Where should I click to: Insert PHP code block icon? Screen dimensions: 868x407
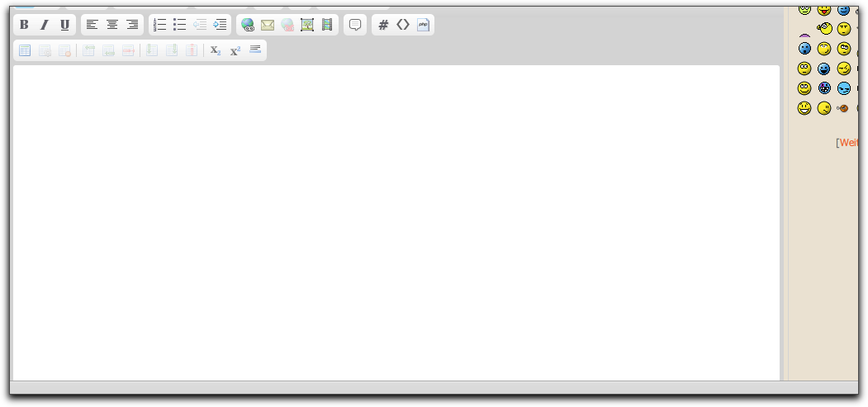[x=423, y=25]
